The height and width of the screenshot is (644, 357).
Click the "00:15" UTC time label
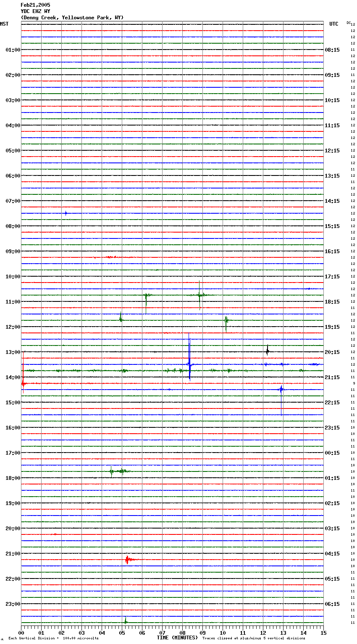332,453
